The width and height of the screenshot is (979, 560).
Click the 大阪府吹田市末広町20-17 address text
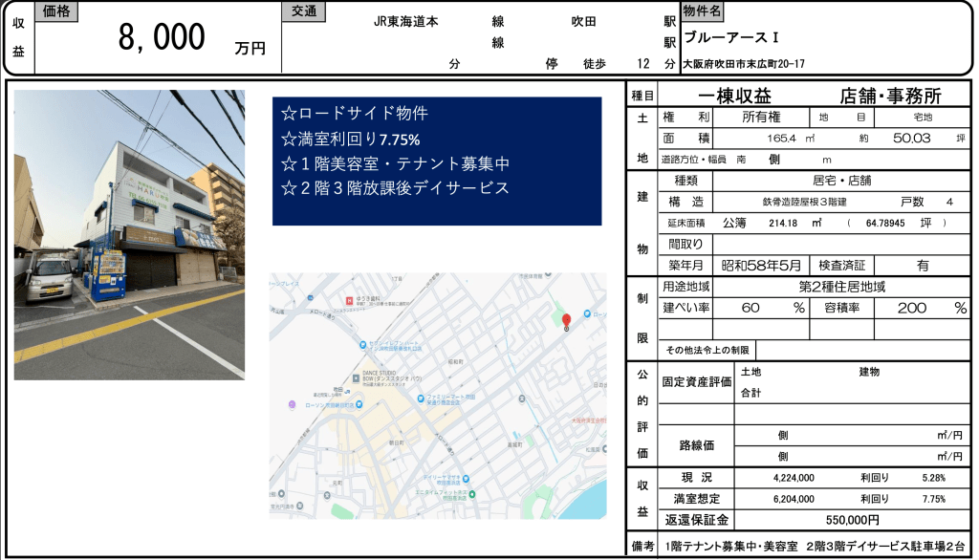[743, 64]
